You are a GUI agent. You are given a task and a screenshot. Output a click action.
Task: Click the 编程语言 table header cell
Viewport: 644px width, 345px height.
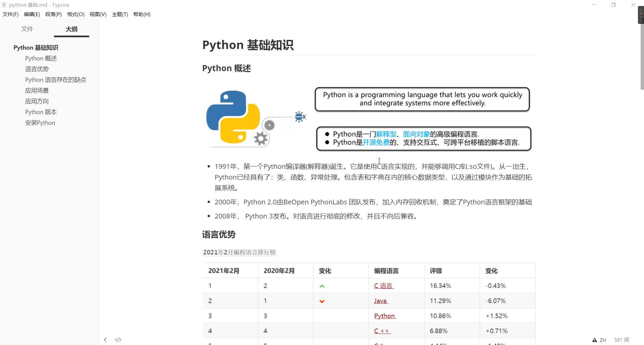[396, 271]
